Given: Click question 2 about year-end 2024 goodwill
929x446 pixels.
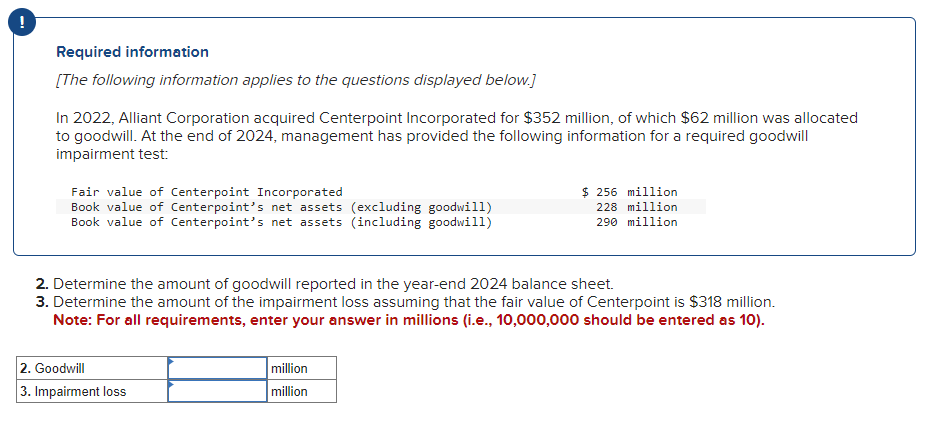Looking at the screenshot, I should (x=325, y=283).
